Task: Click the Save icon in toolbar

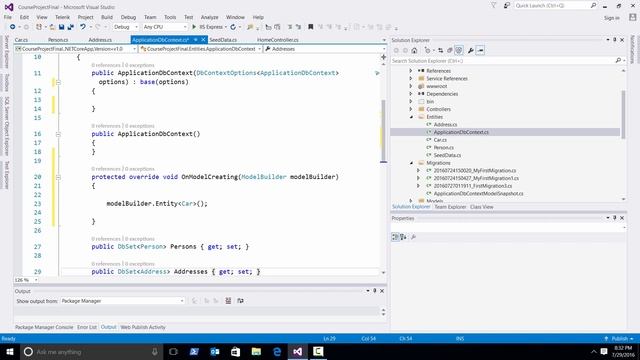Action: (61, 27)
